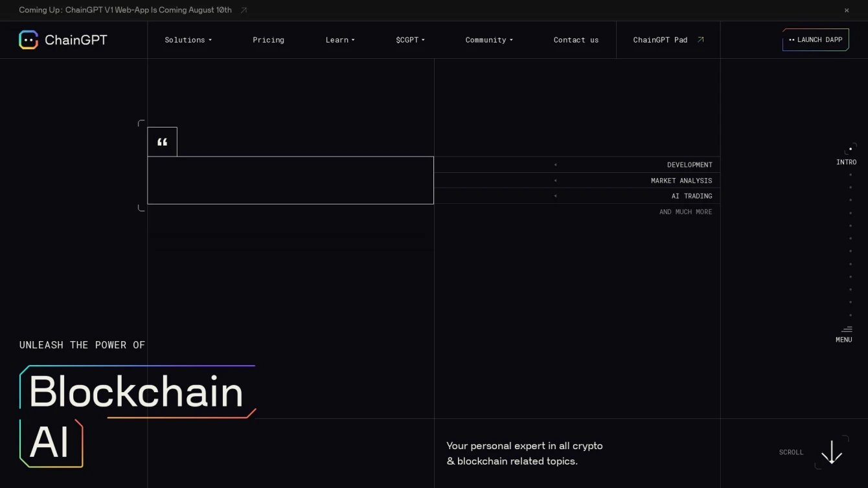This screenshot has height=488, width=868.
Task: Click the announcement text about V1 Web-App
Action: click(x=125, y=10)
